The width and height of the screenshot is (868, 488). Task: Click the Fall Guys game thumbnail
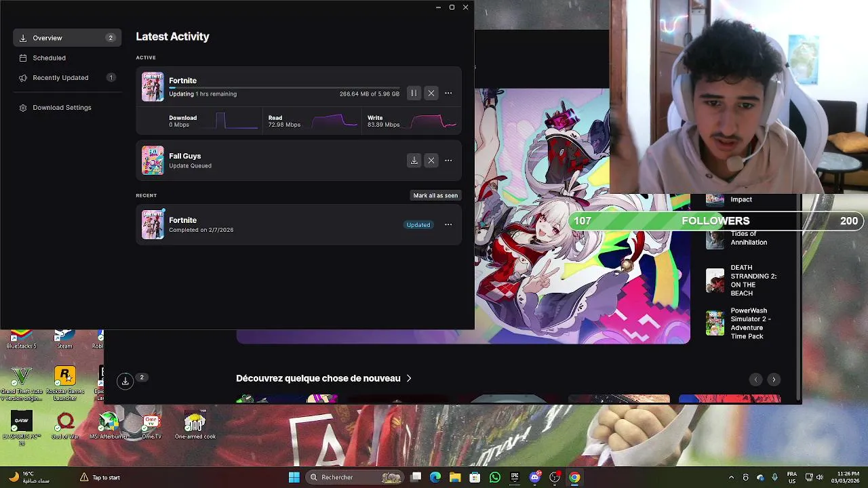coord(153,161)
